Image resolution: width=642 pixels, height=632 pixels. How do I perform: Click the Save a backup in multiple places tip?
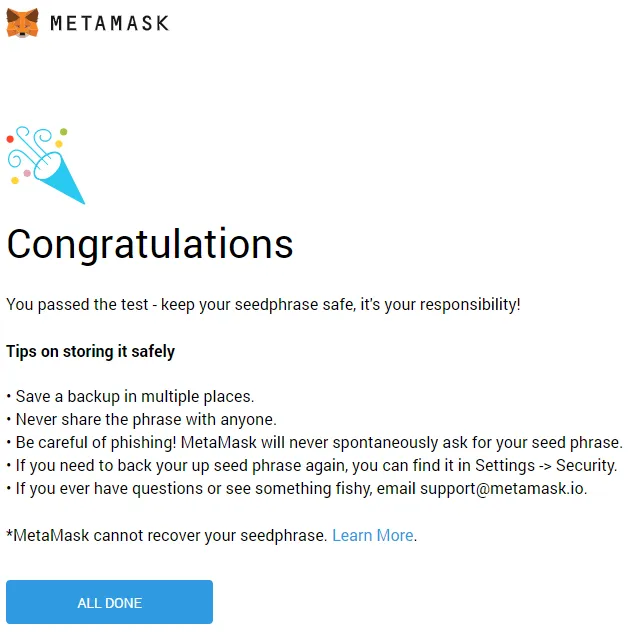pyautogui.click(x=131, y=397)
